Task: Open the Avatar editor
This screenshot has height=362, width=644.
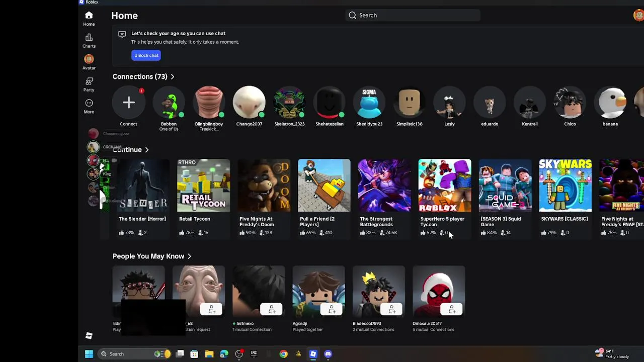Action: coord(89,62)
